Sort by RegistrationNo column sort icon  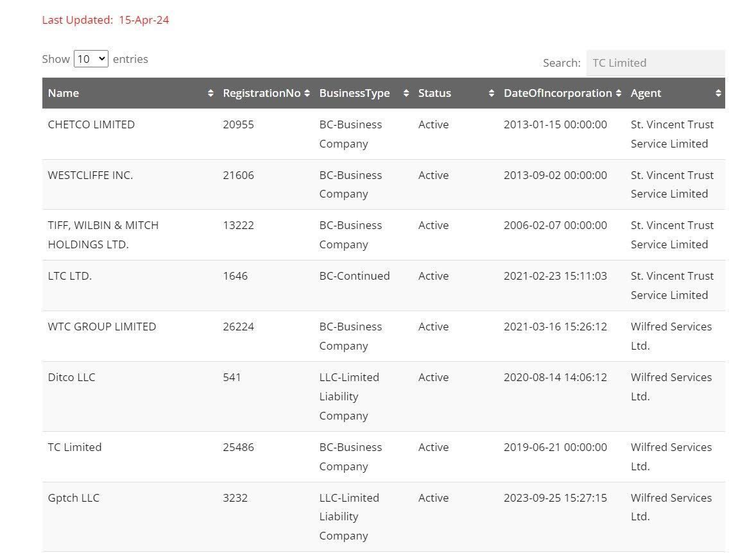307,93
